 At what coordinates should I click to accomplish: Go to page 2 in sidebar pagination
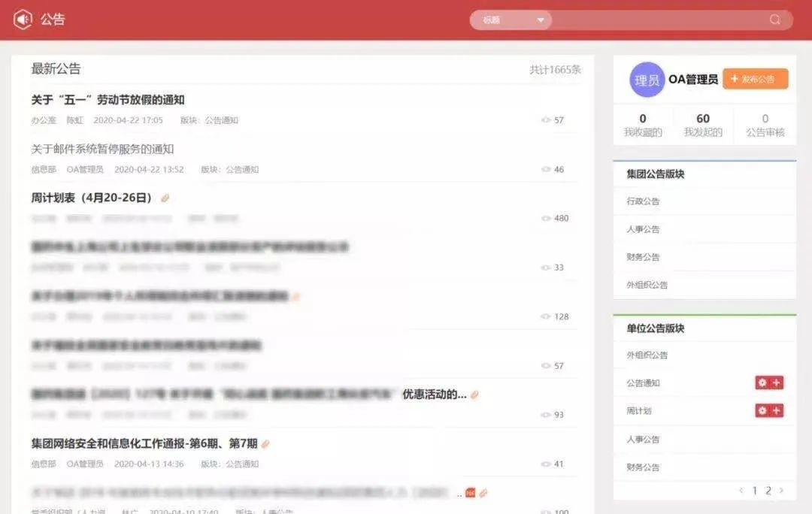click(768, 490)
